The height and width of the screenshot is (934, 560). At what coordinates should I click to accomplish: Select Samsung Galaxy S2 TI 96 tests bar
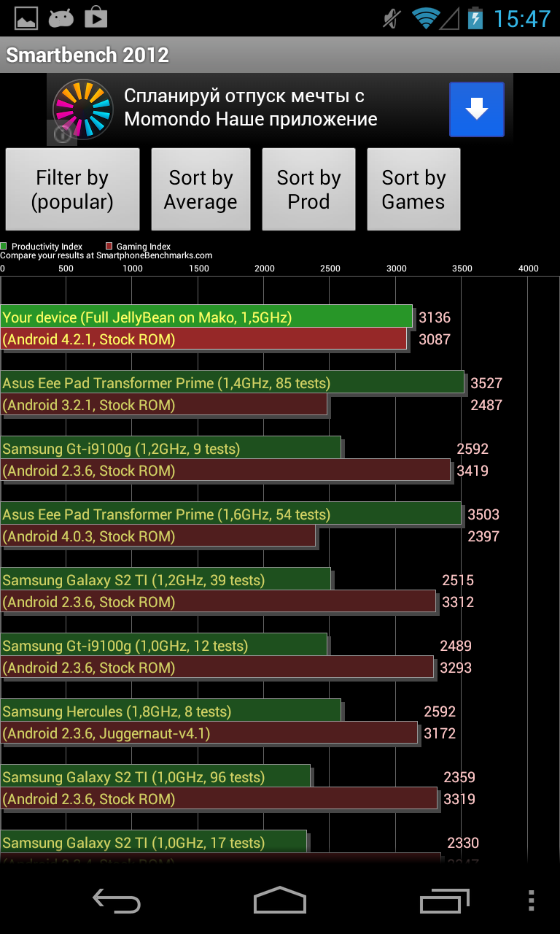tap(155, 776)
